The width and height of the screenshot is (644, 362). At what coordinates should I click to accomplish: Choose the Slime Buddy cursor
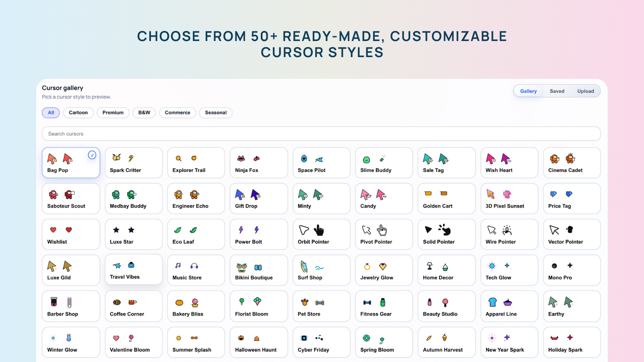coord(384,162)
